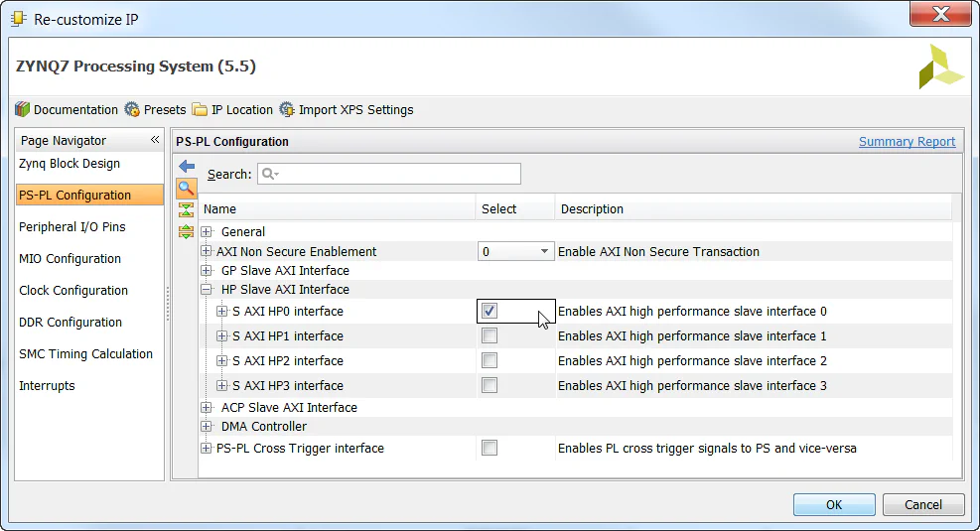Select PS-PL Configuration in navigator

click(89, 195)
